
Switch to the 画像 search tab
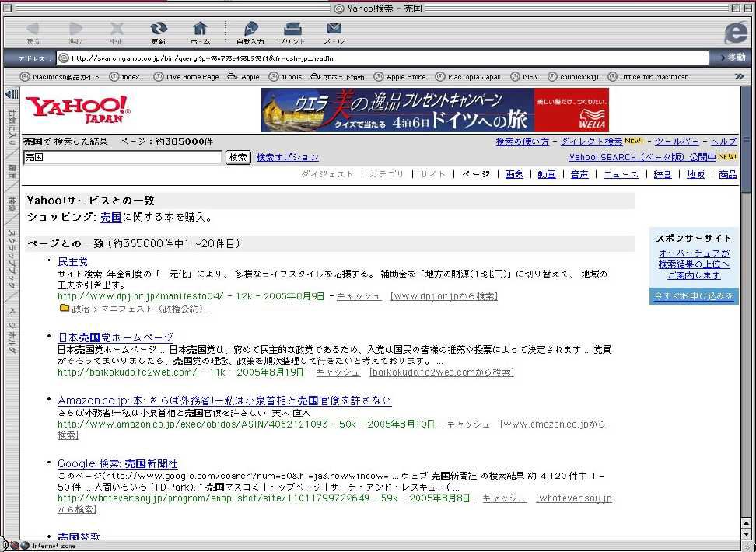(514, 174)
